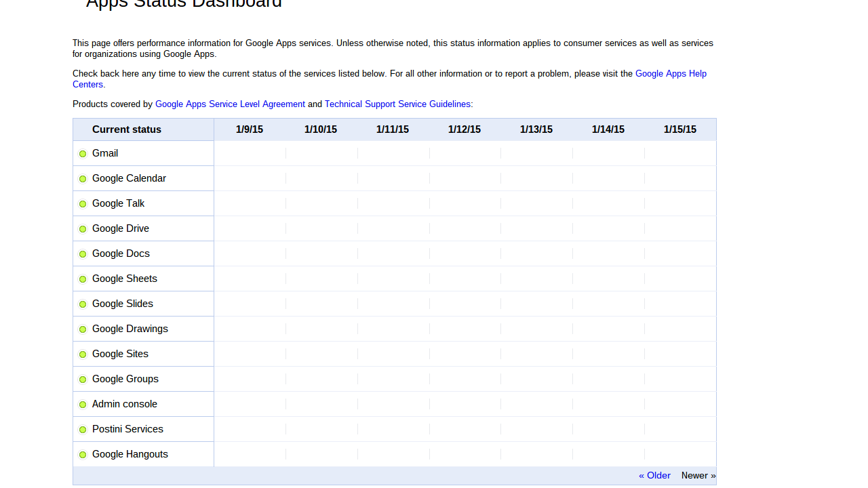868x488 pixels.
Task: Select the Google Drawings row label
Action: pos(130,329)
